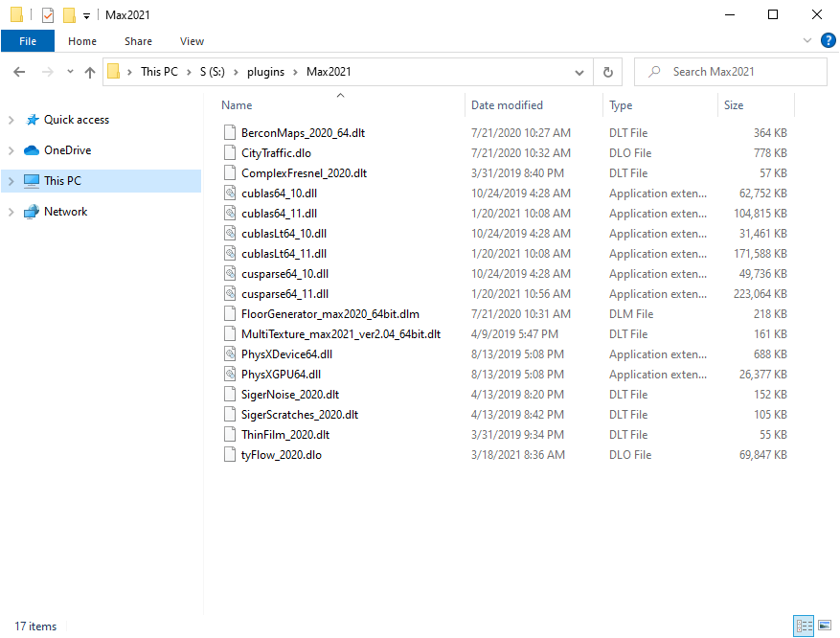Select cusparse64_10.dll file icon
The image size is (840, 638).
point(230,273)
